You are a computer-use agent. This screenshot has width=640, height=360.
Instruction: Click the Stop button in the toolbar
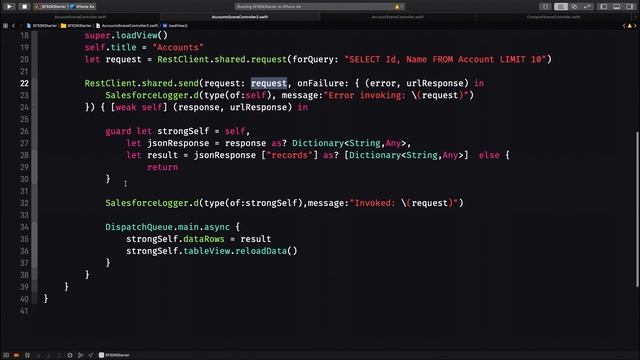24,7
